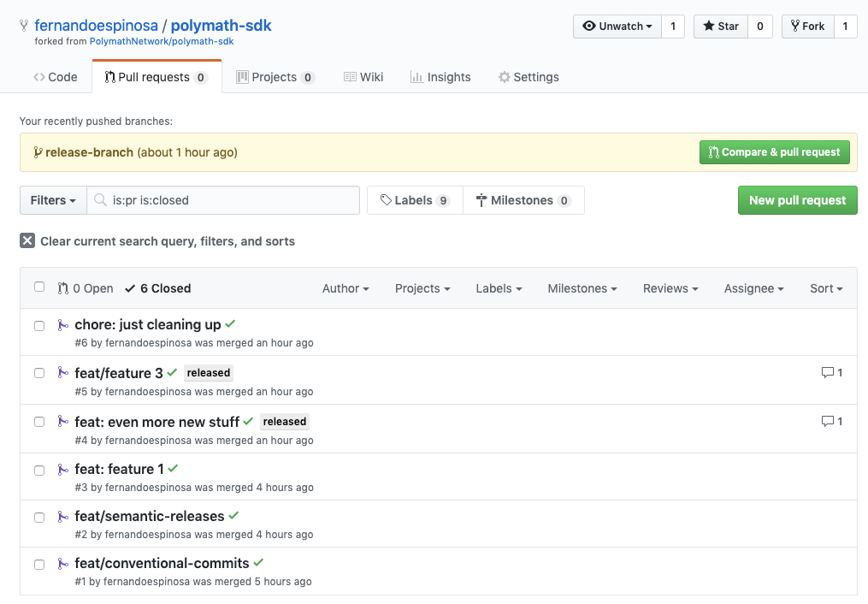Open comments on 'feat: even more new stuff'
868x604 pixels.
point(832,421)
